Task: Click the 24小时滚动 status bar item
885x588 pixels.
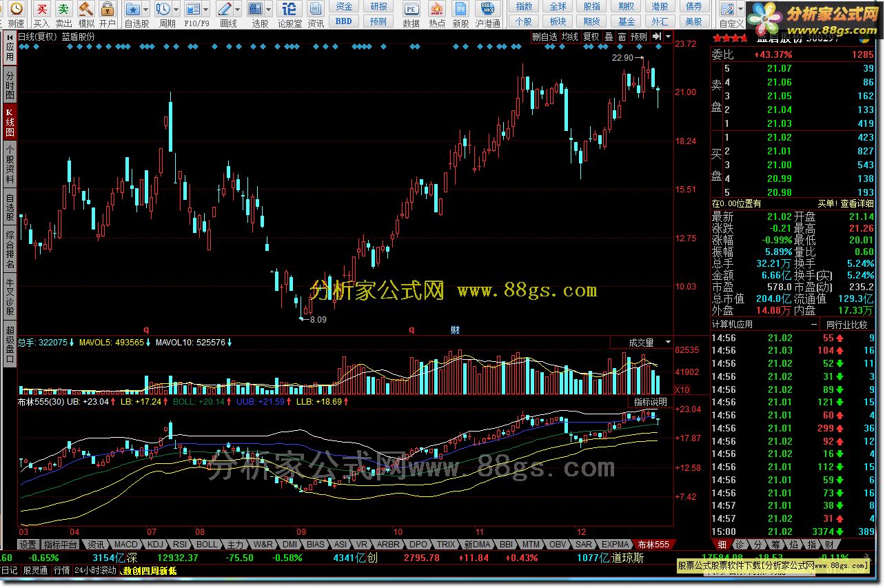Action: coord(95,571)
